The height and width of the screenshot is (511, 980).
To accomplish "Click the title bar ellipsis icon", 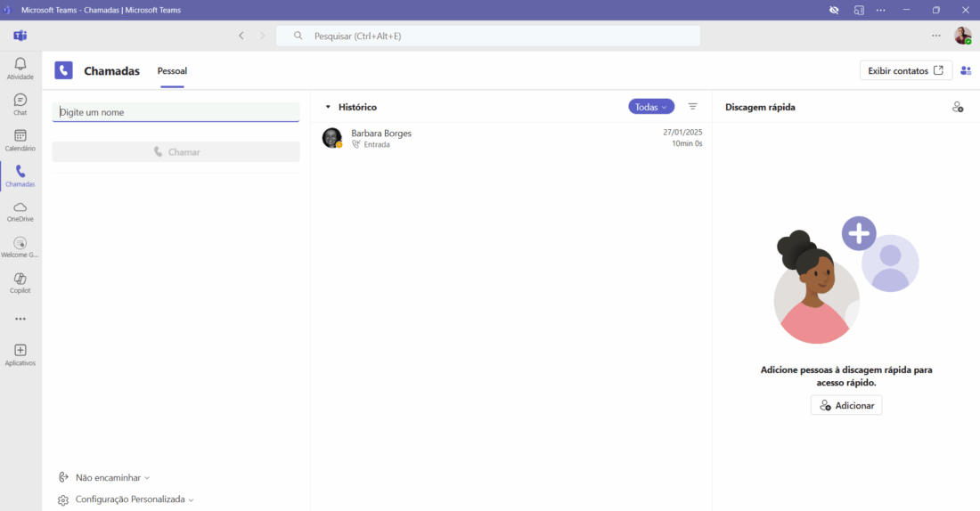I will [880, 10].
